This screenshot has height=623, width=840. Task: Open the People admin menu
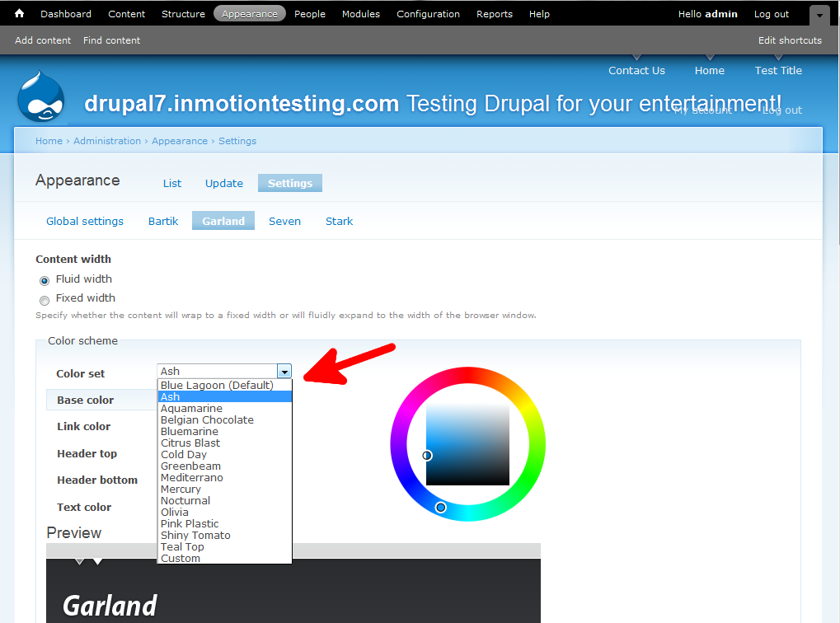tap(310, 14)
